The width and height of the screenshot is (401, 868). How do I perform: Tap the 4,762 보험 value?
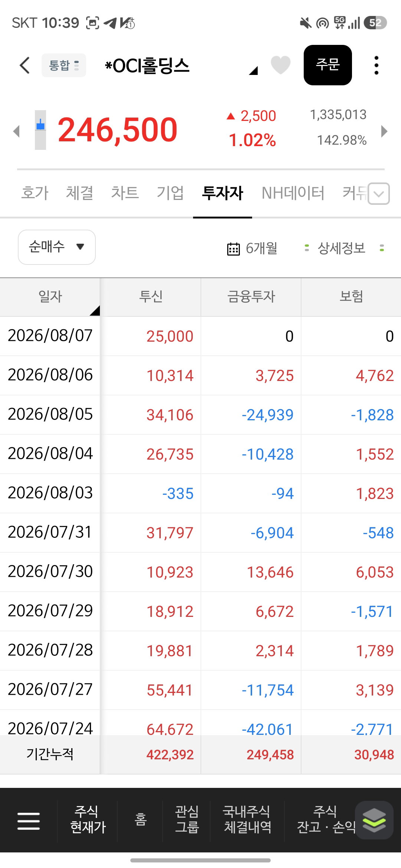pos(375,376)
